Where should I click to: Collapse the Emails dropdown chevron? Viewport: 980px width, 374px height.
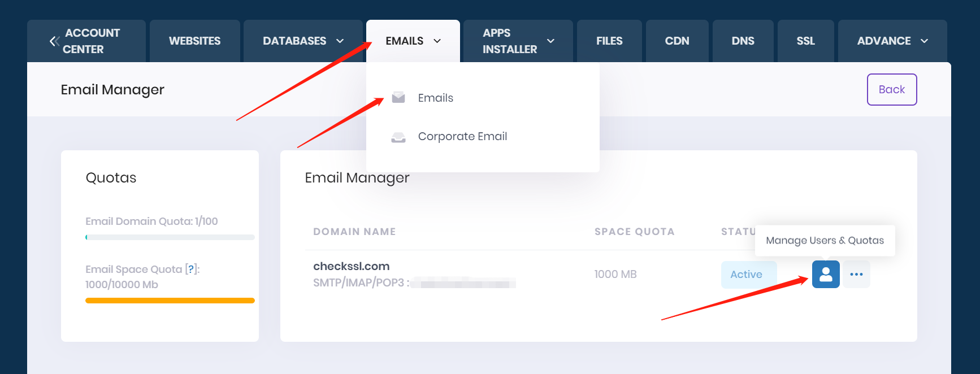437,41
